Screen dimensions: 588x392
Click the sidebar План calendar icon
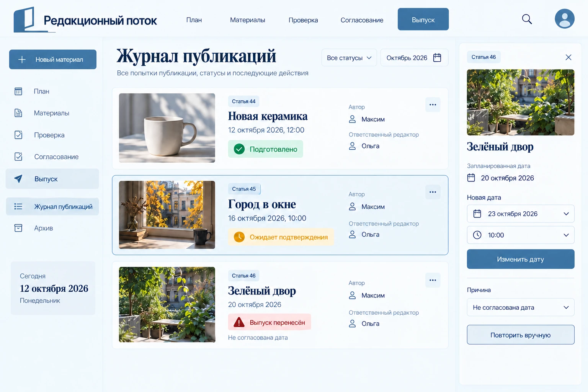pos(18,91)
